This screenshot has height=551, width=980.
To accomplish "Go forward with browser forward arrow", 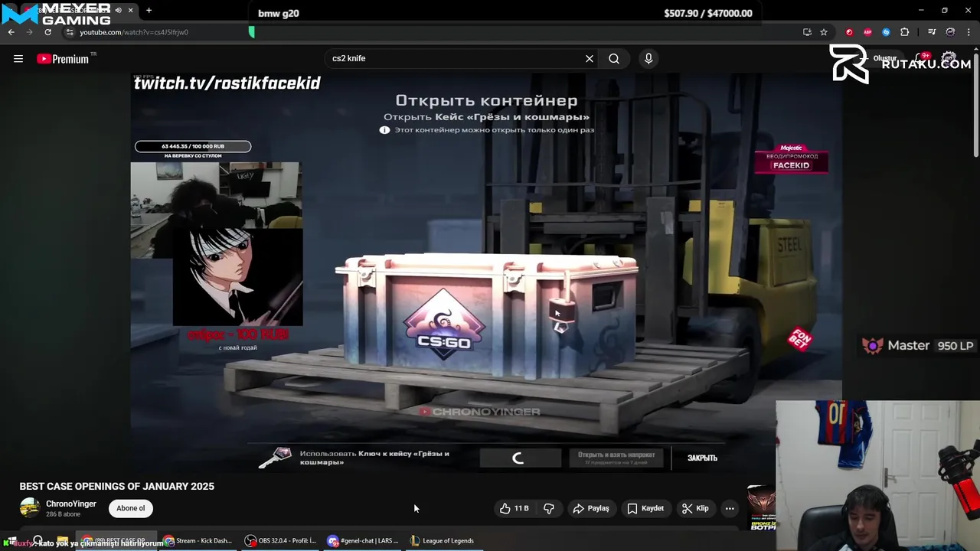I will point(29,32).
